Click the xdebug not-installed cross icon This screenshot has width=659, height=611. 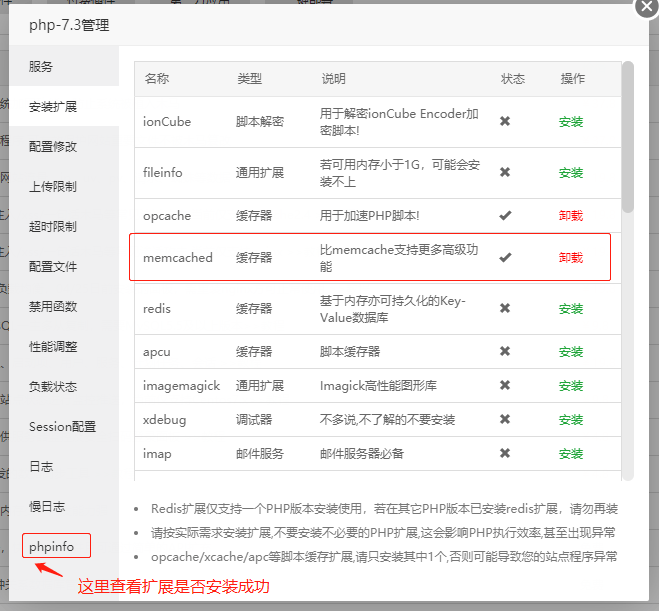[505, 419]
